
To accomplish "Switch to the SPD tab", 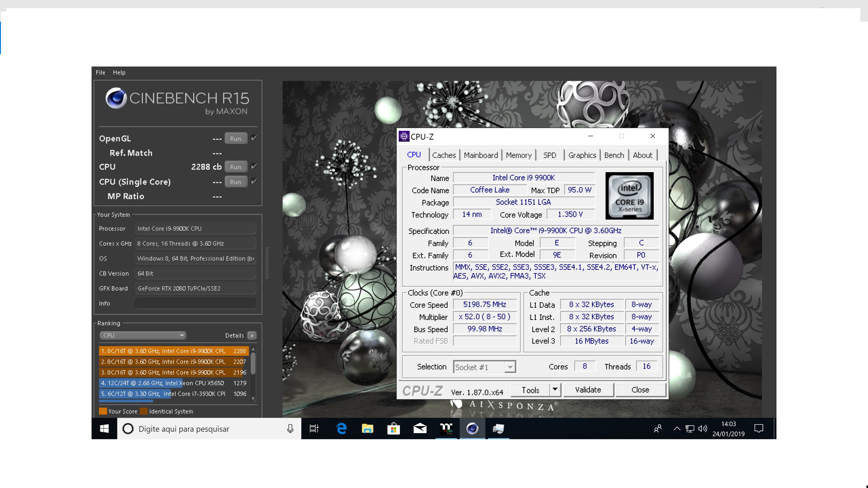I will pyautogui.click(x=550, y=155).
